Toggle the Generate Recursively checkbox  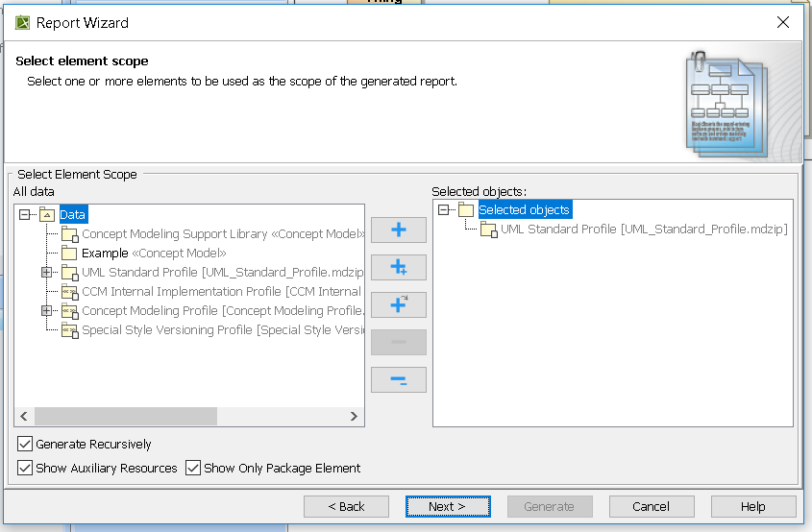25,445
